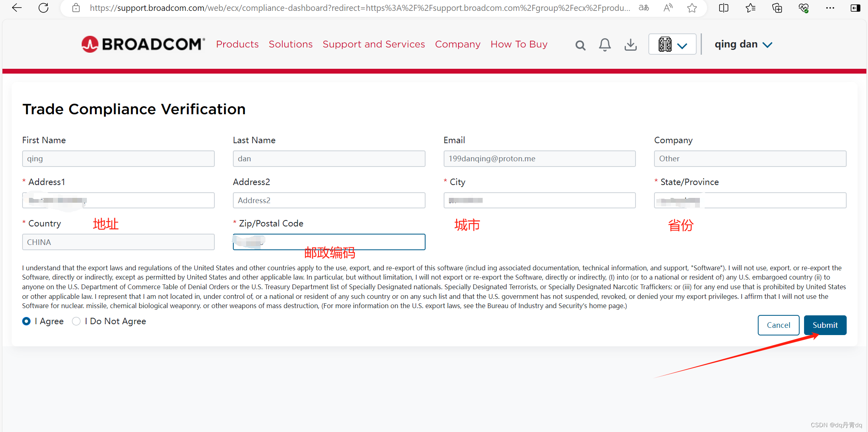Focus the First Name field
The image size is (868, 432).
[118, 158]
